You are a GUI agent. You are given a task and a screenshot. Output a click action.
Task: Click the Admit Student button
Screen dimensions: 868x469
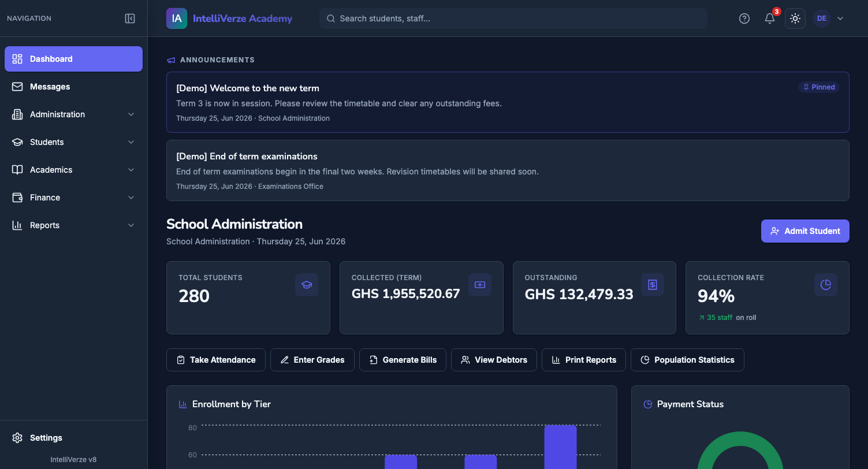(x=805, y=231)
